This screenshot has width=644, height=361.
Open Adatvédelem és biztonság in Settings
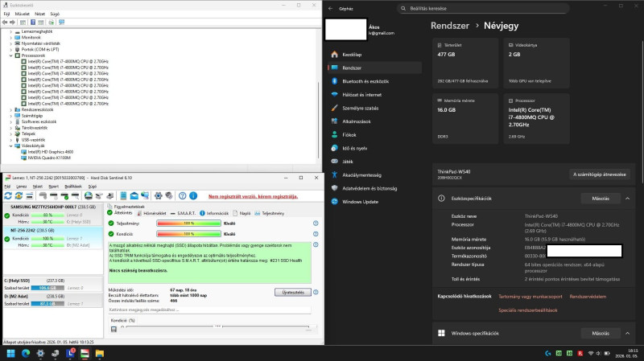click(369, 188)
